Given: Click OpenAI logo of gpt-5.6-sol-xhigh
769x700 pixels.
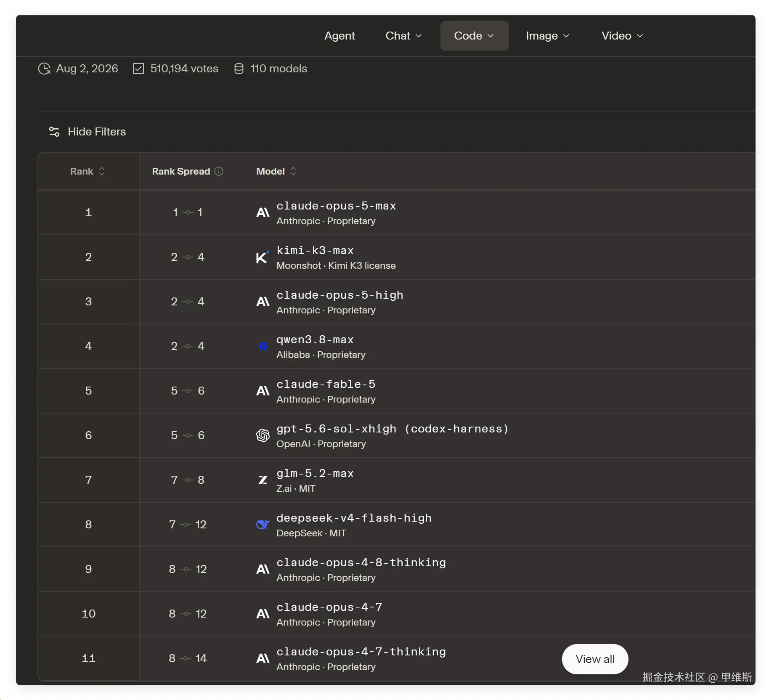Looking at the screenshot, I should point(263,435).
